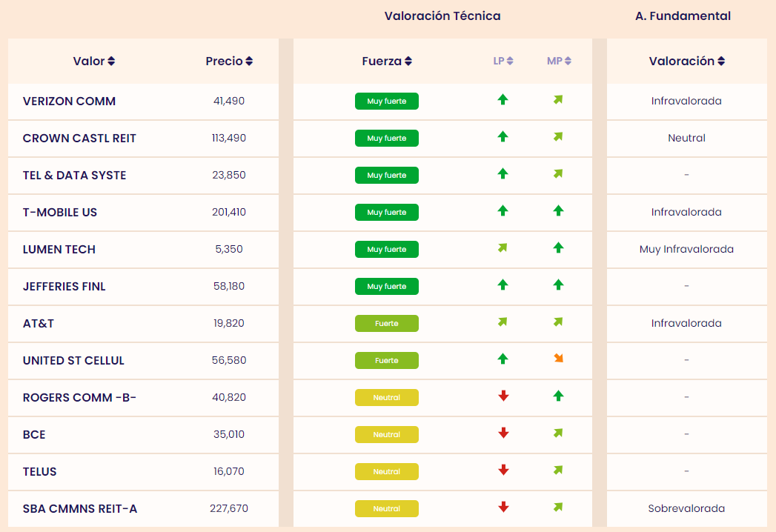Sort table by Precio column
Screen dimensions: 776x532
pos(229,61)
